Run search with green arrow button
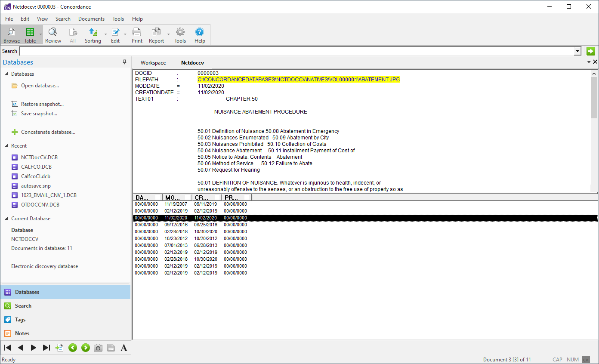Viewport: 599px width, 364px height. point(590,51)
